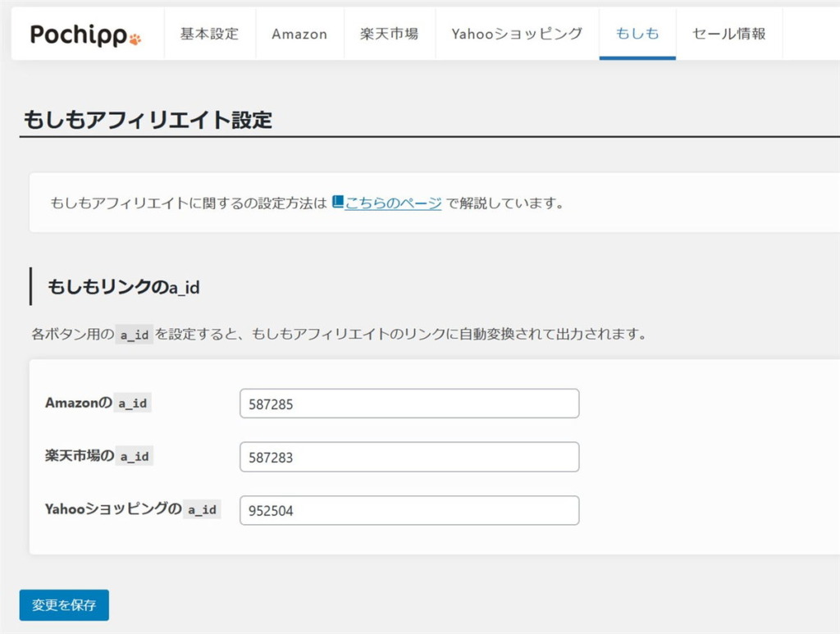
Task: Click the book icon before こちらのページ
Action: click(x=337, y=202)
